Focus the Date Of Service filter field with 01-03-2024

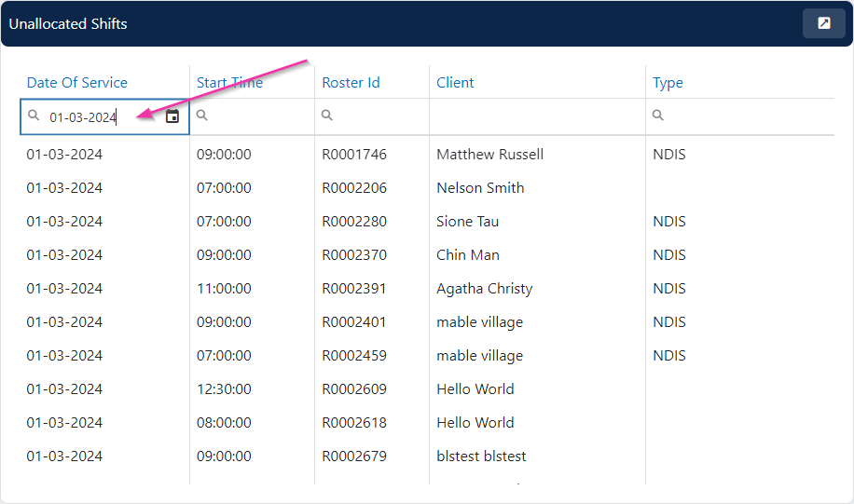click(104, 116)
